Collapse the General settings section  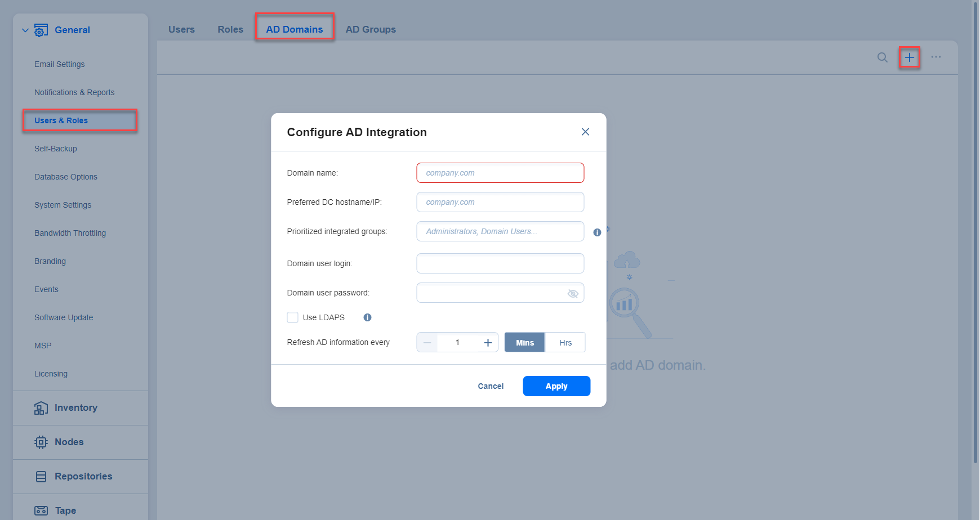pyautogui.click(x=25, y=29)
